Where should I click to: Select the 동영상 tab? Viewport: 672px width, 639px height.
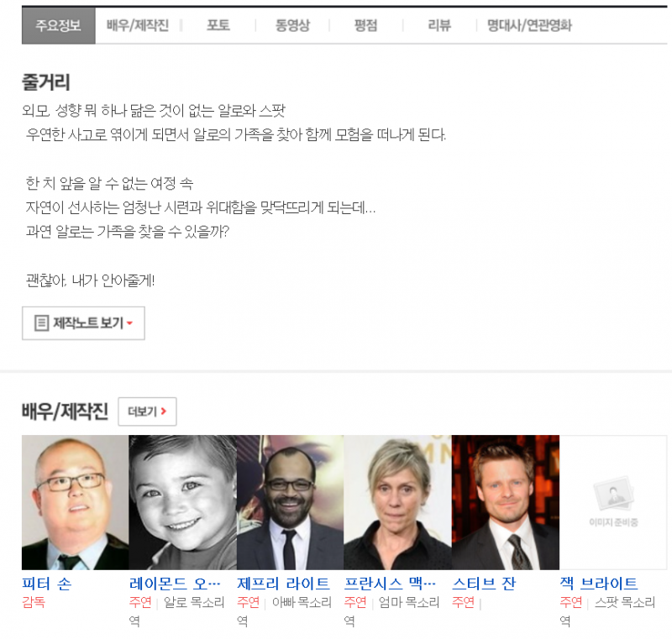click(x=292, y=25)
